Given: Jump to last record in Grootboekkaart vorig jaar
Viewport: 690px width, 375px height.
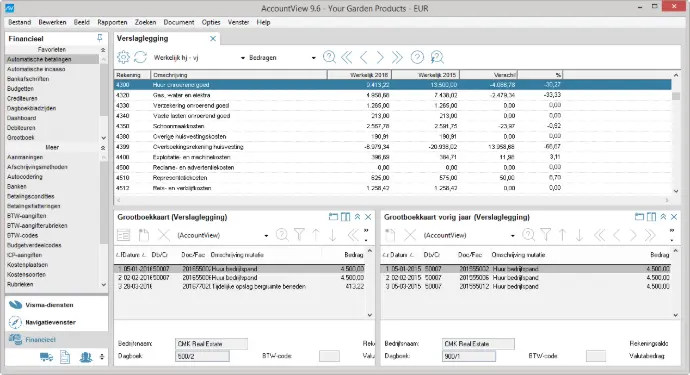Looking at the screenshot, I should pos(650,235).
